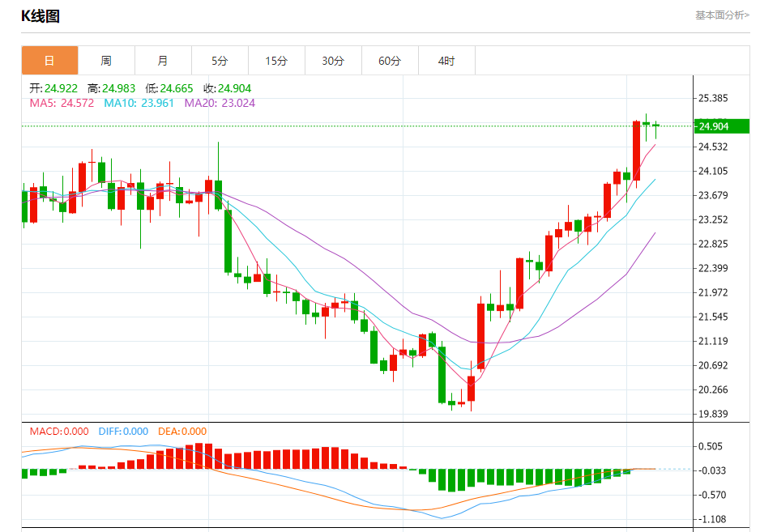Click the -1.108 MACD axis label
This screenshot has height=532, width=760.
click(x=711, y=519)
